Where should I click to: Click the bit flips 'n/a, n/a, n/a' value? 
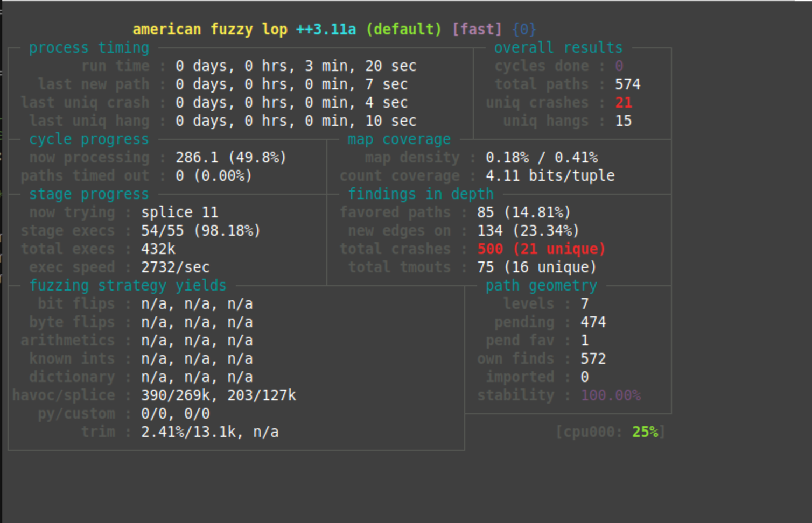coord(197,303)
